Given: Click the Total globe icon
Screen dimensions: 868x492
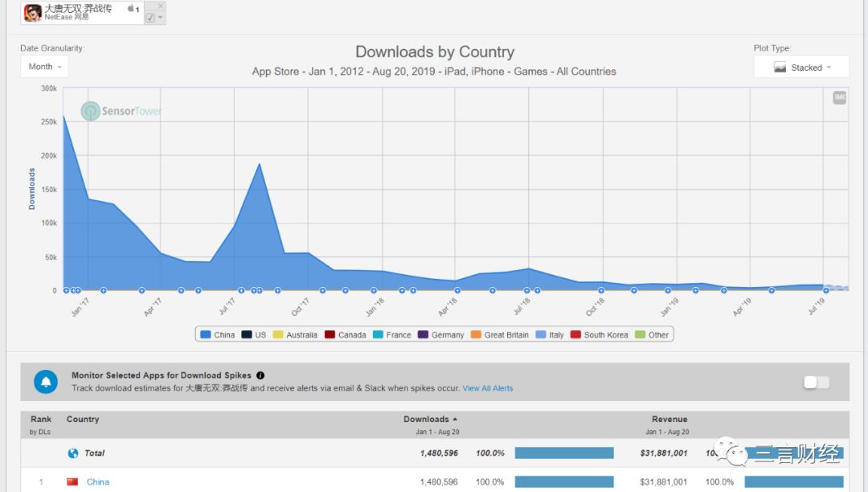Looking at the screenshot, I should 73,453.
